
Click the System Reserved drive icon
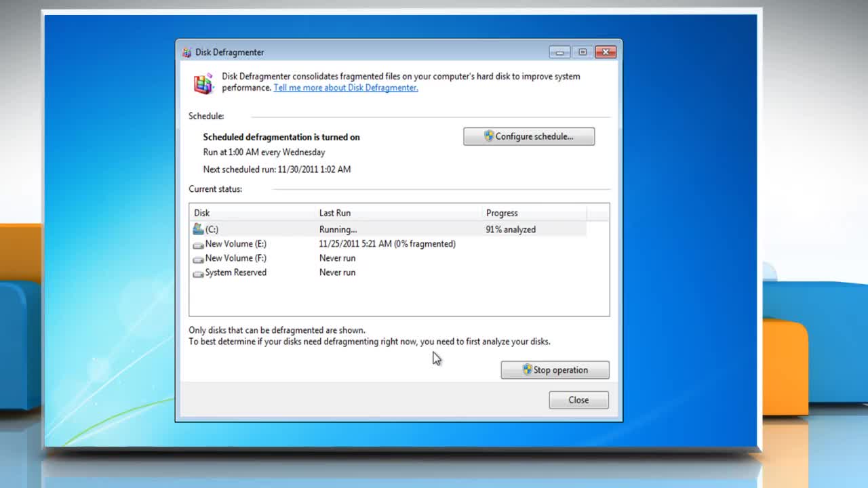pyautogui.click(x=198, y=273)
